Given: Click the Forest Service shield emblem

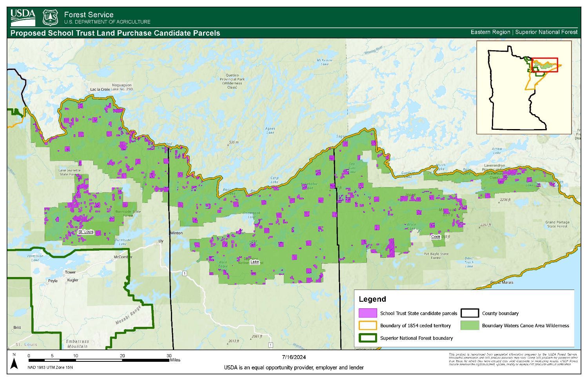Looking at the screenshot, I should click(x=50, y=17).
